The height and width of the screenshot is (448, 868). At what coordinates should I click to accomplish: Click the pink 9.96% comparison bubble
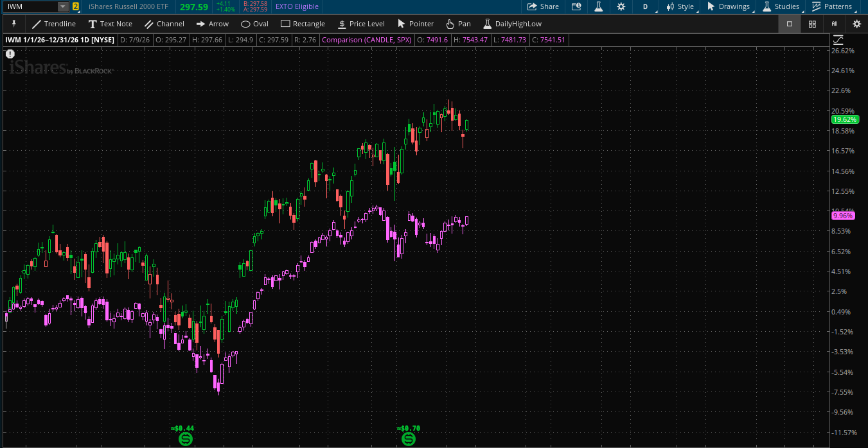click(842, 216)
